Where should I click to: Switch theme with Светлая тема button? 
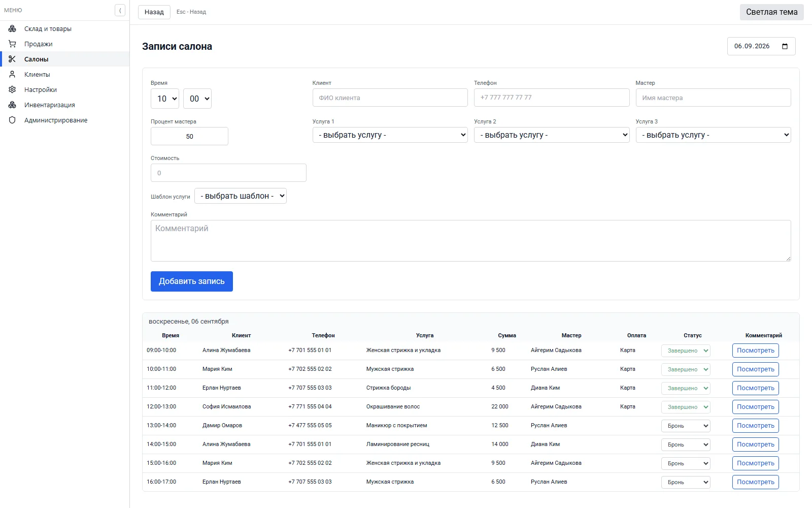click(771, 12)
